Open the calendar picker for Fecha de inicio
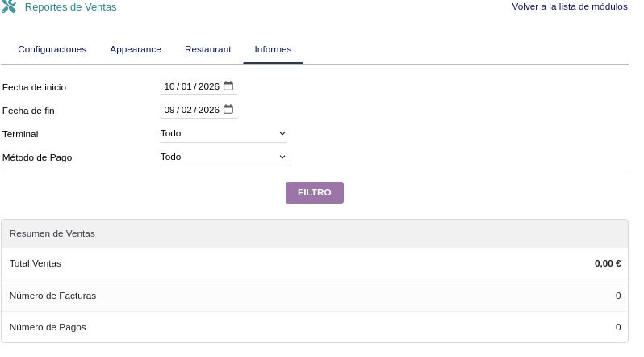Screen dimensions: 644x357 pos(228,86)
